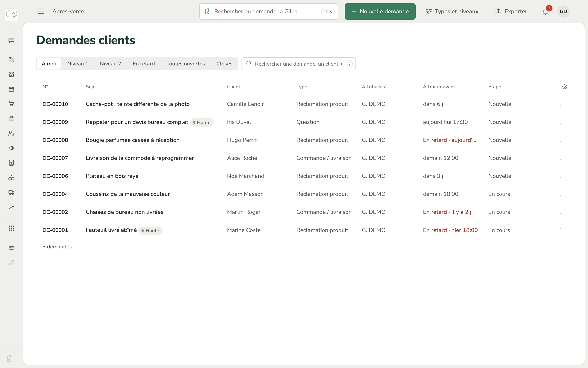Switch to the En retard tab
The image size is (588, 368).
point(144,64)
